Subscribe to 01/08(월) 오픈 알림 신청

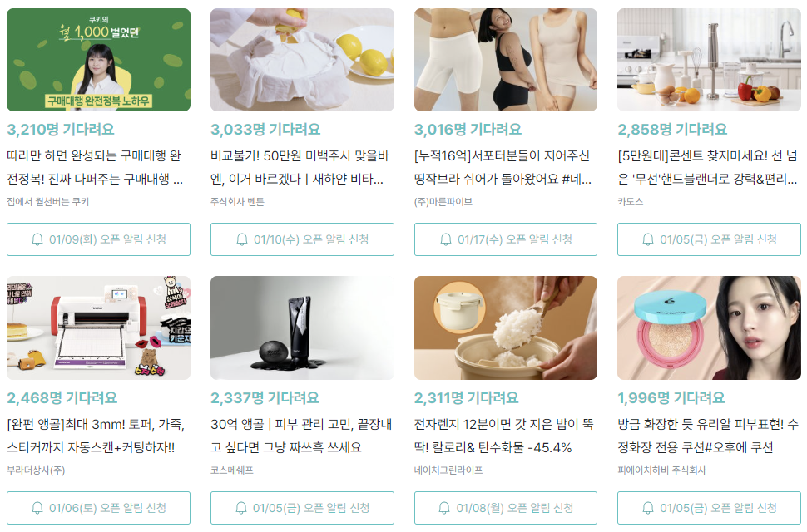click(x=505, y=508)
